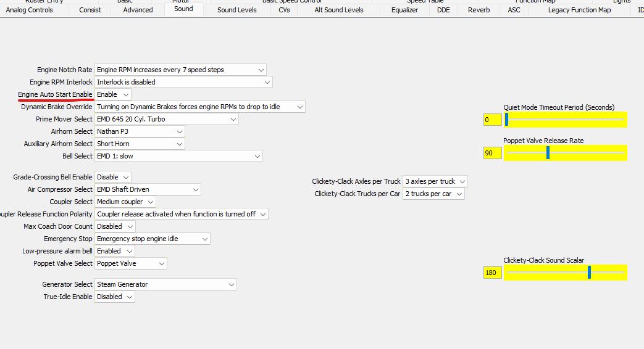Open the True-Idle Enable dropdown
This screenshot has width=644, height=349.
(115, 296)
